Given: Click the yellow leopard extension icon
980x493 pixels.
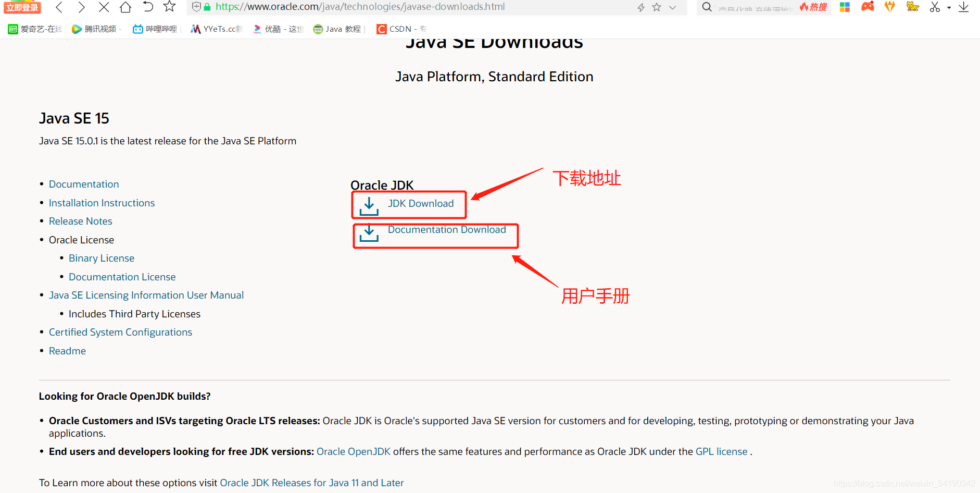Looking at the screenshot, I should [912, 7].
